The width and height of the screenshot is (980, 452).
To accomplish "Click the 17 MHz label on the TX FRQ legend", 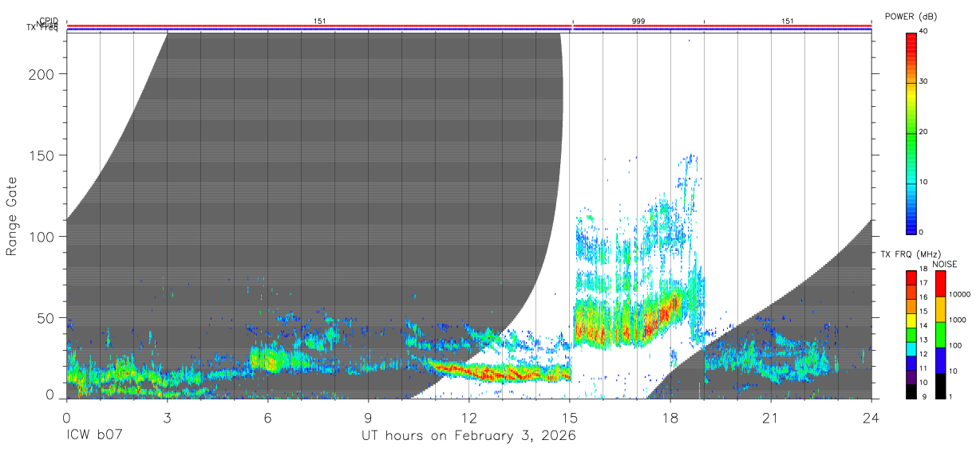I will tap(923, 283).
